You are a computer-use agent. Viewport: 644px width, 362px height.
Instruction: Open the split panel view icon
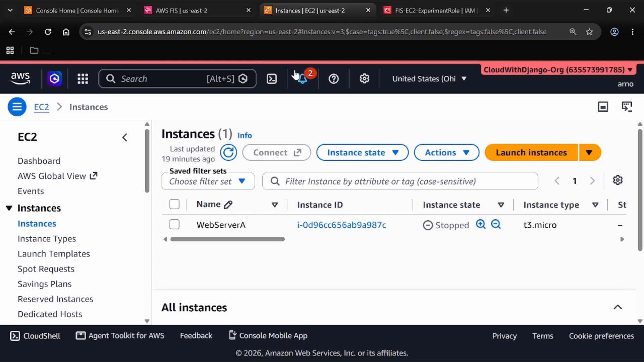603,107
